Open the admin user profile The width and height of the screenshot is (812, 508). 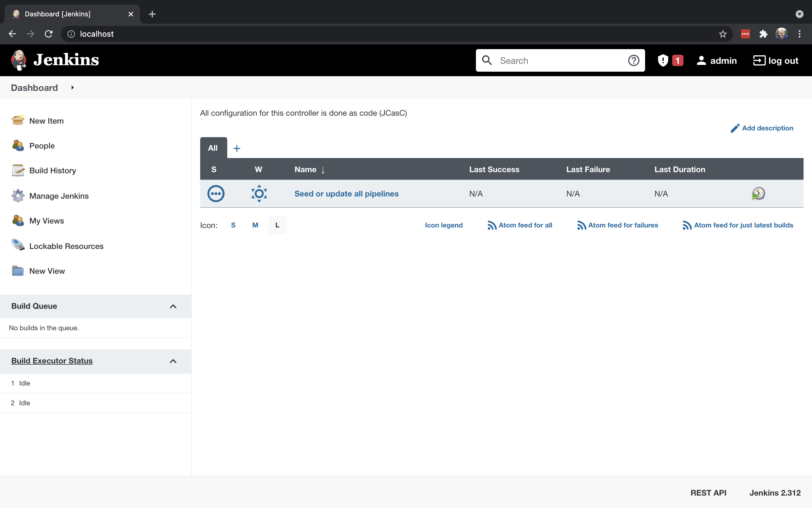coord(717,60)
